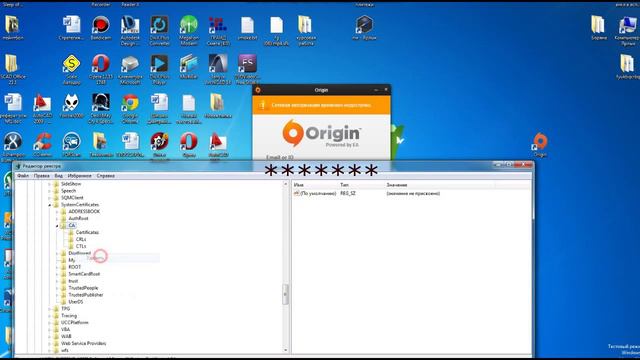
Task: Click the tree pane scroll down arrow
Action: [285, 350]
